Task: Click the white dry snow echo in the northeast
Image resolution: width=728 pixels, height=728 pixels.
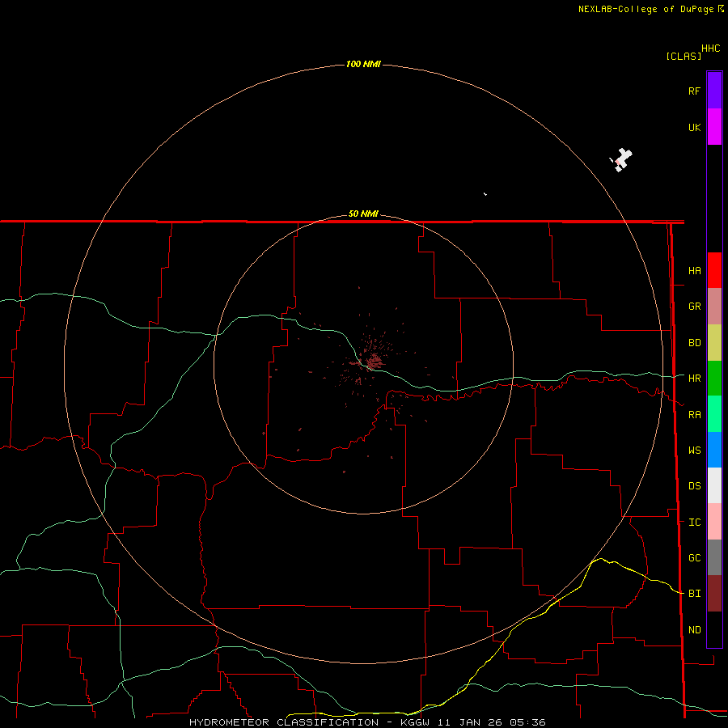Action: [621, 160]
